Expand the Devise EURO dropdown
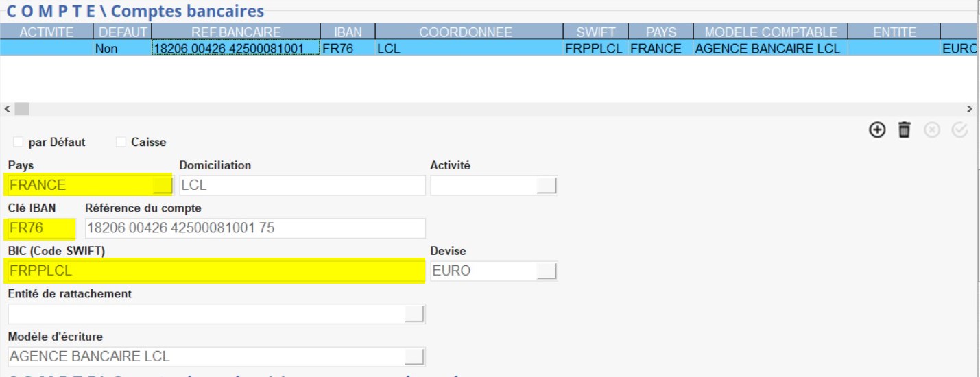The width and height of the screenshot is (980, 377). coord(547,271)
